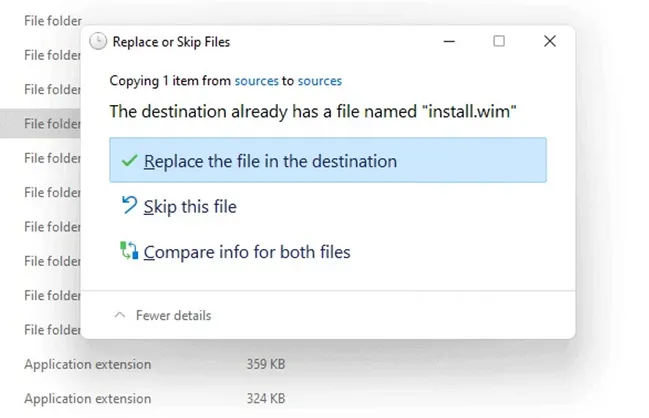Viewport: 649px width, 418px height.
Task: Select the Application extension type of 324 KB file
Action: (x=88, y=399)
